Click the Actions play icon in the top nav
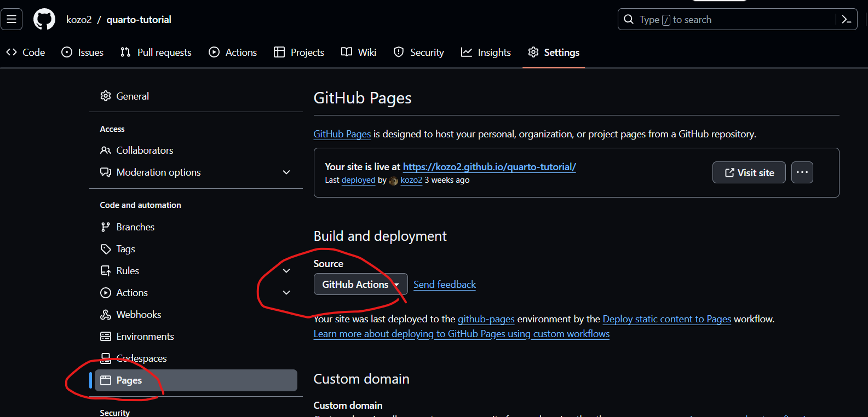This screenshot has width=868, height=417. [214, 52]
